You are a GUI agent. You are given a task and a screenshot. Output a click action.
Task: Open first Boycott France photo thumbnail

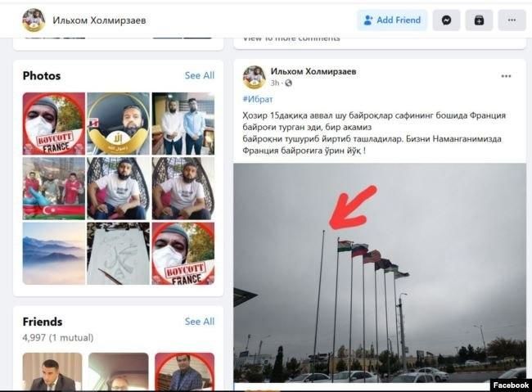point(54,124)
